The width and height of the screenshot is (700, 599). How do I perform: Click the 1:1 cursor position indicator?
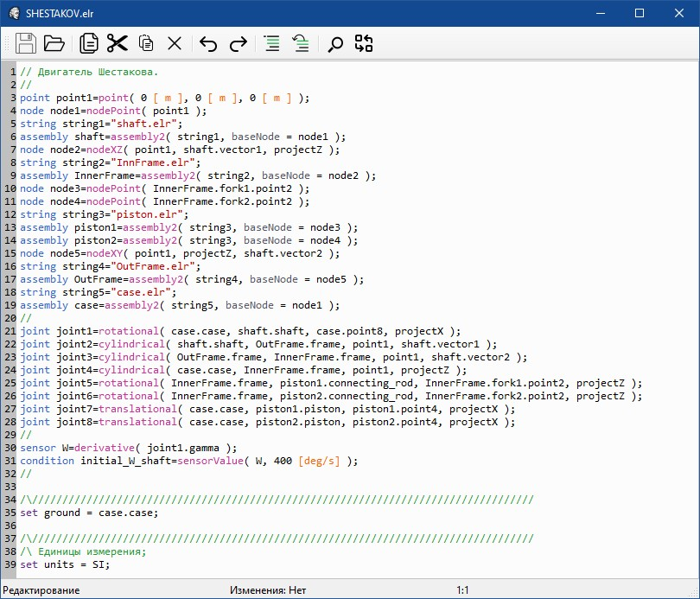coord(464,589)
